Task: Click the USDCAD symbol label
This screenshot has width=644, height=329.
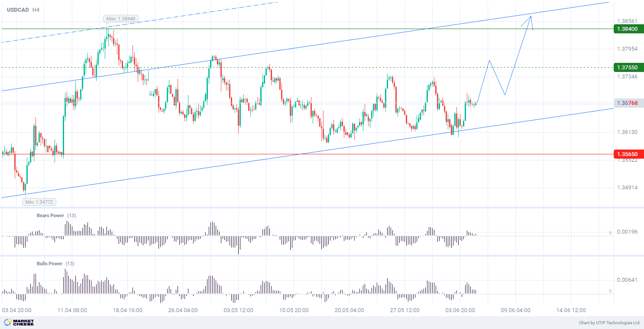Action: (x=18, y=9)
